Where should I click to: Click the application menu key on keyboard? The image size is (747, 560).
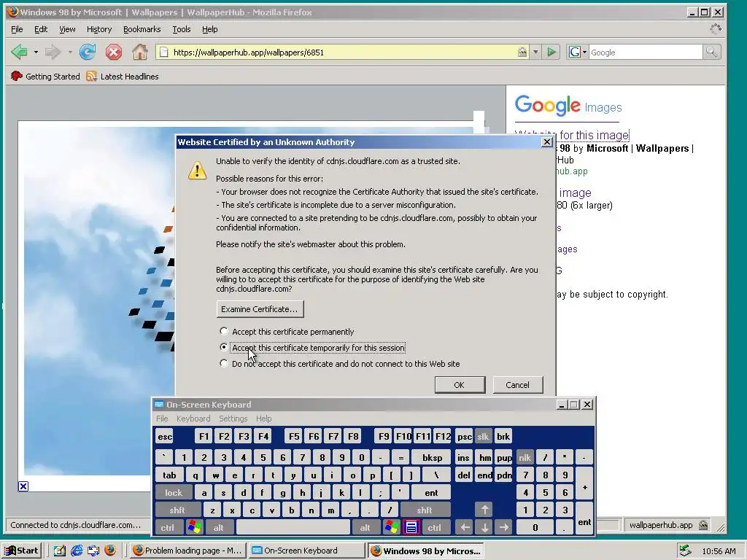411,527
